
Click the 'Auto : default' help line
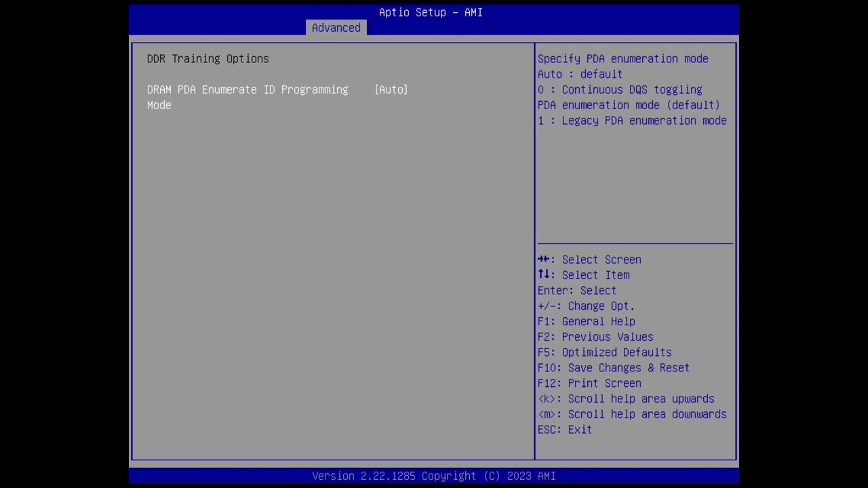coord(580,75)
